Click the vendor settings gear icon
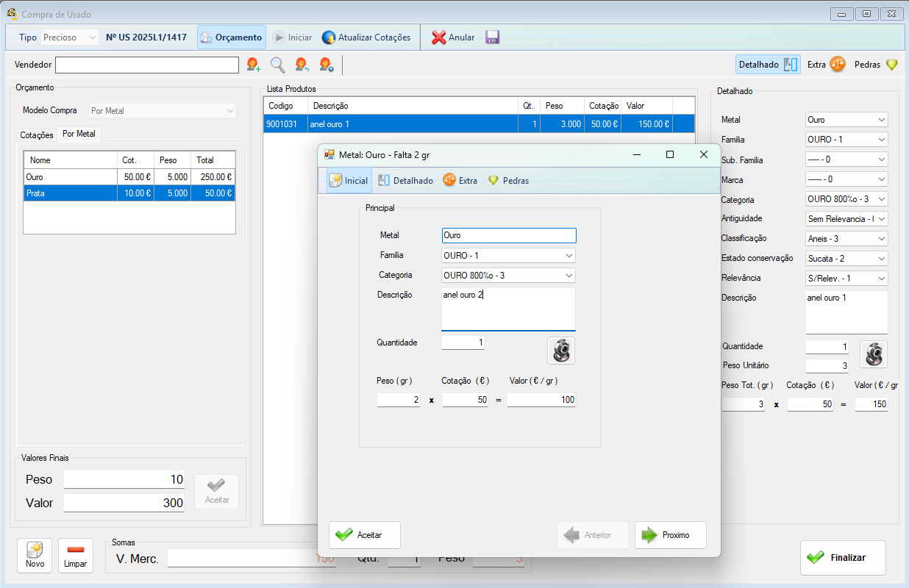 point(327,65)
